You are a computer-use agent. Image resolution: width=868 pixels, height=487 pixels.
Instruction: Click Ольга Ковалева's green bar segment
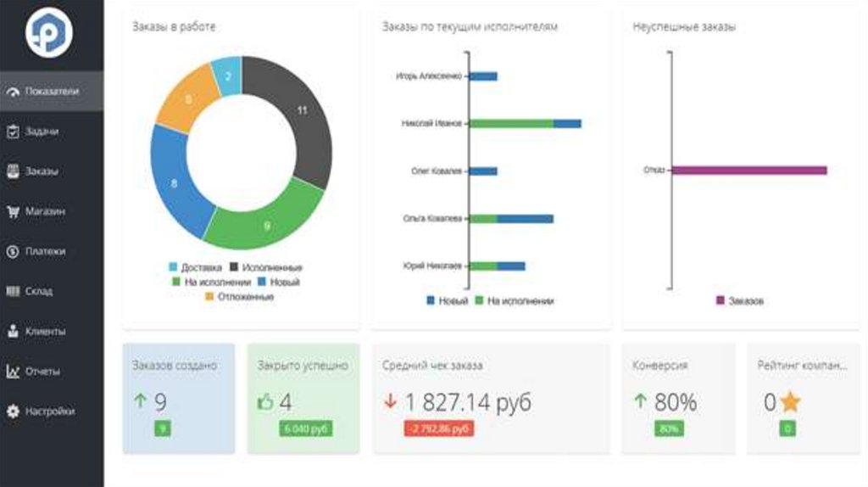(x=483, y=219)
